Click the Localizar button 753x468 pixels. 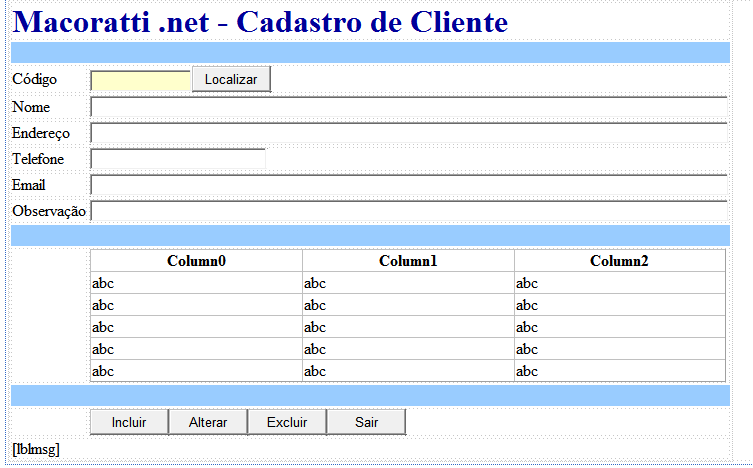(x=231, y=79)
